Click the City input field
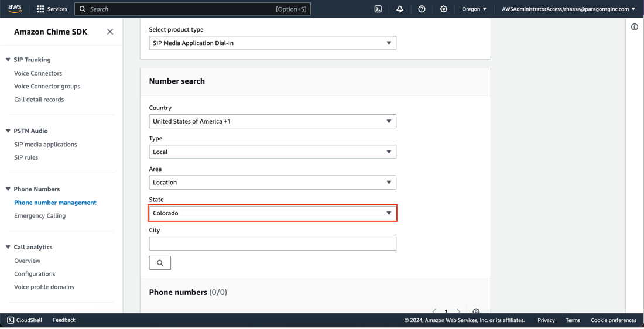The image size is (644, 329). (x=272, y=244)
